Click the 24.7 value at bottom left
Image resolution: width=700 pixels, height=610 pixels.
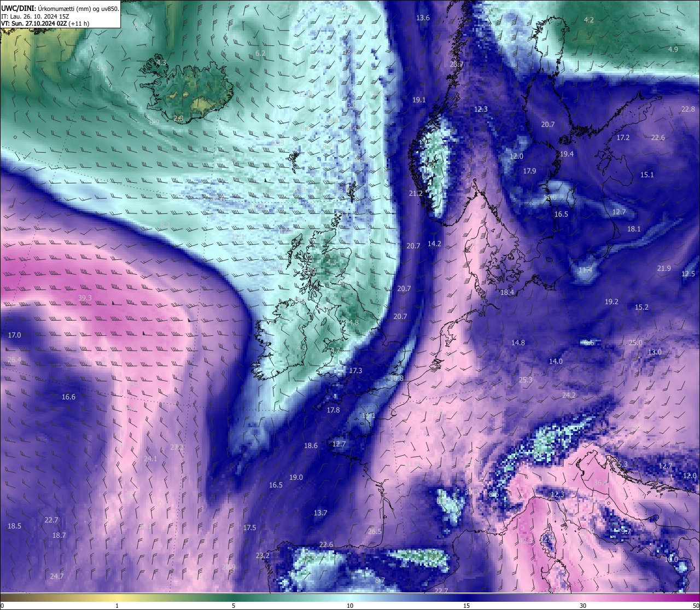tap(57, 577)
